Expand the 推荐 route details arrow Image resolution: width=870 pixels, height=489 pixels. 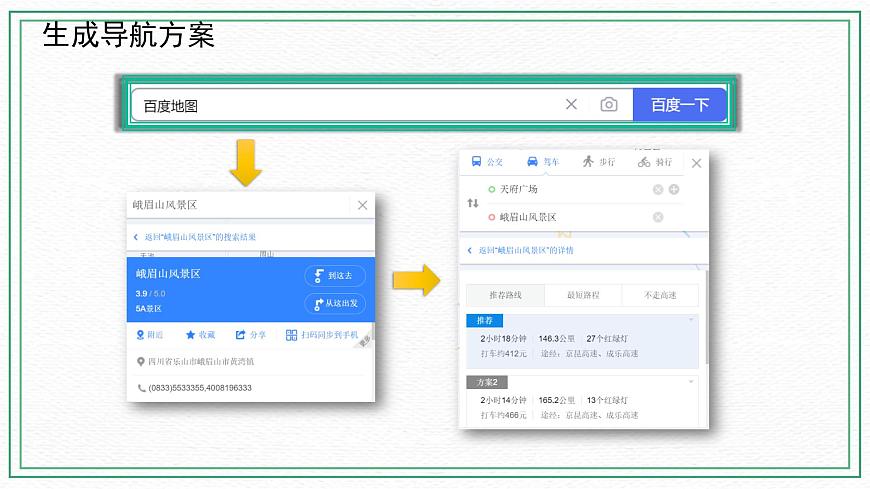[690, 320]
